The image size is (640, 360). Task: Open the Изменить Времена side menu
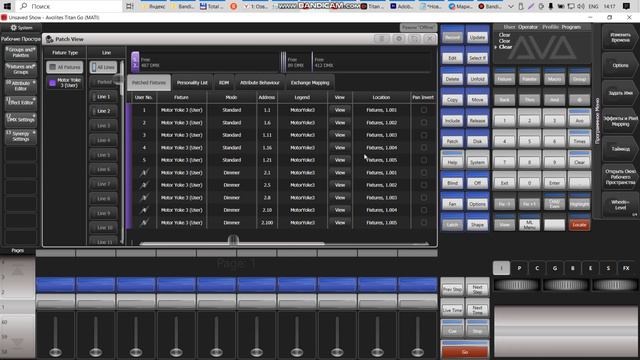620,38
